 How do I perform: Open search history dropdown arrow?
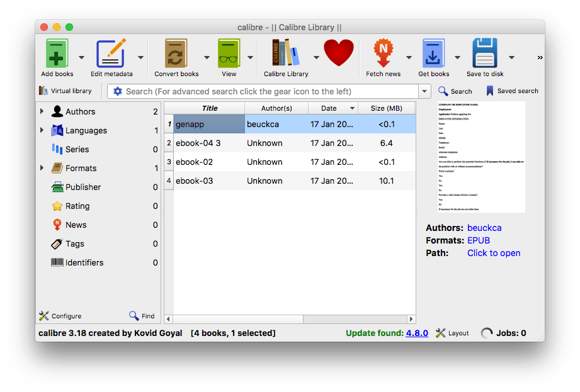[424, 91]
